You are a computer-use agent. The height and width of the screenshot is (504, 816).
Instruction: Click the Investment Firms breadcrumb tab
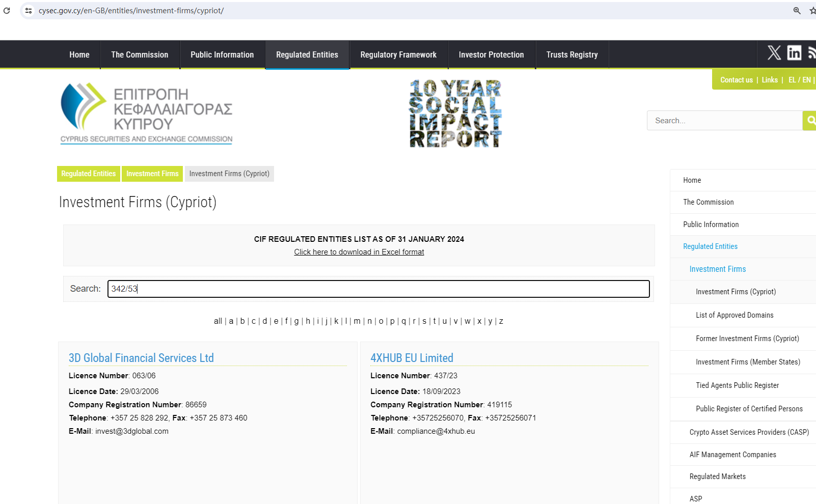(152, 174)
